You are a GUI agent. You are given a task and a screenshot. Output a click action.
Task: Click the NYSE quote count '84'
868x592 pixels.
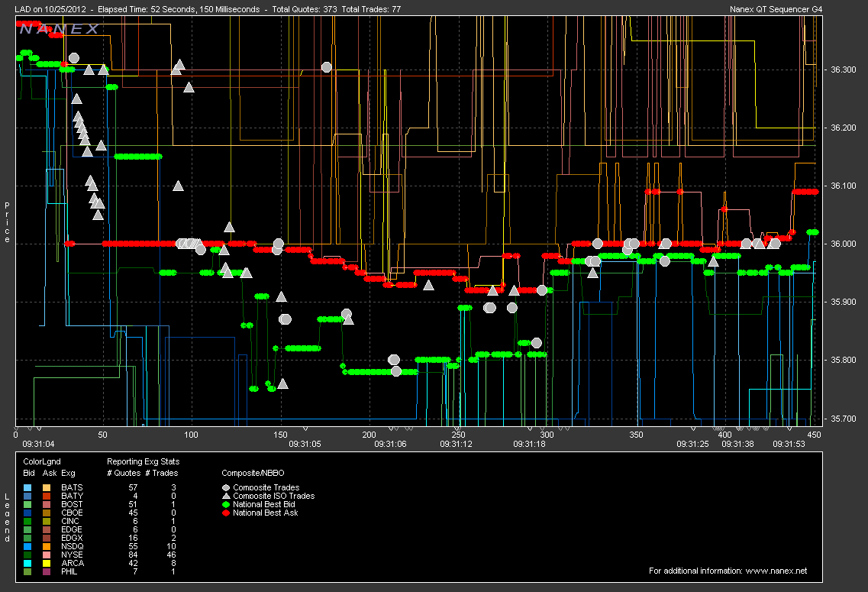[x=133, y=555]
